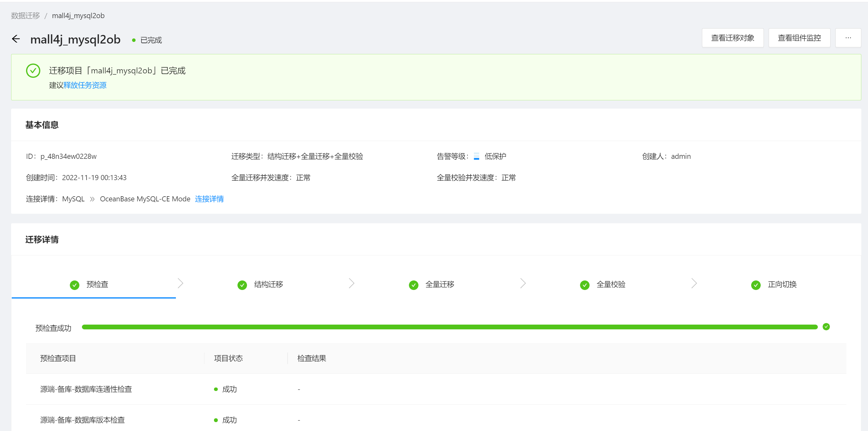
Task: Click the chevron after 预检查 step
Action: [181, 283]
